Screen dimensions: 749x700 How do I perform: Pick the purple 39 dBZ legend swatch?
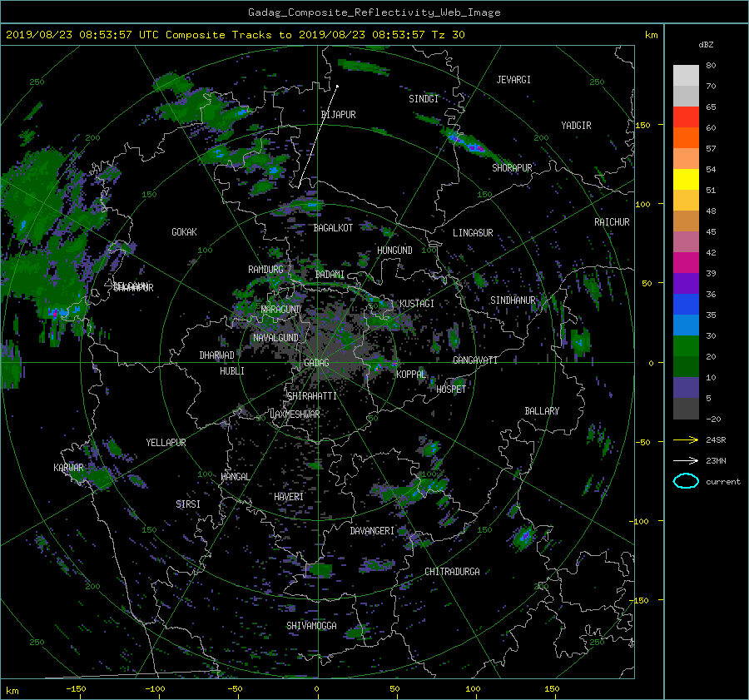[x=686, y=283]
